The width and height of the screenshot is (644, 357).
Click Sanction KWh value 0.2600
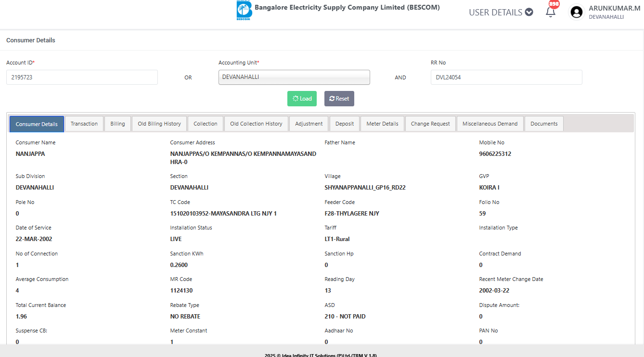[179, 265]
